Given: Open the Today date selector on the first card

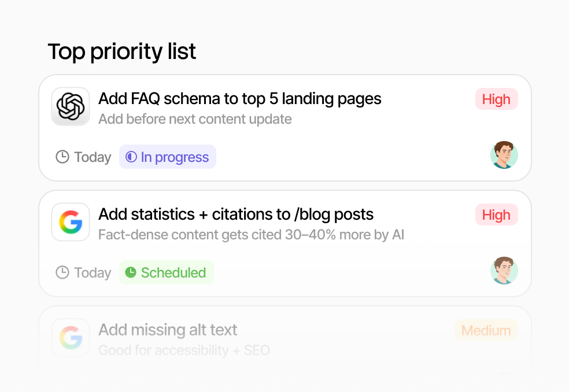Looking at the screenshot, I should [93, 157].
